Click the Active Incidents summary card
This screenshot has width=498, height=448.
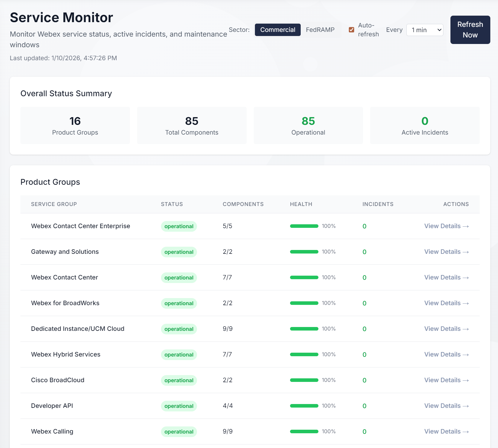(x=424, y=125)
